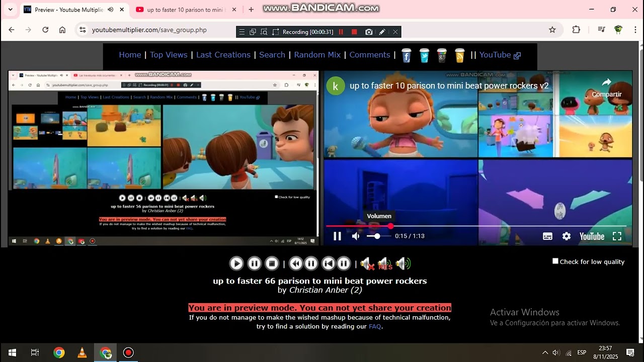Expand the tab search dropdown
The width and height of the screenshot is (644, 362).
10,10
